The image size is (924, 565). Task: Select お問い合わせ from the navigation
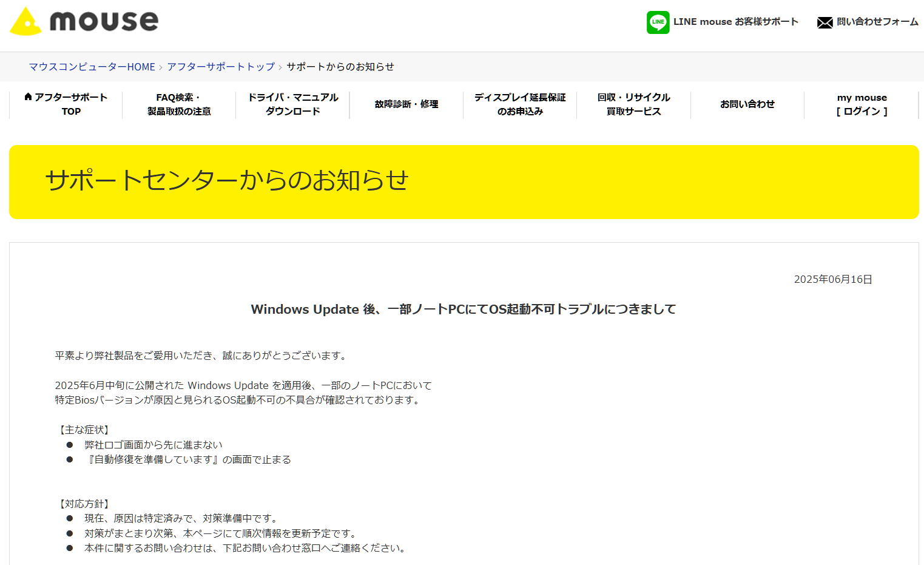[x=747, y=104]
